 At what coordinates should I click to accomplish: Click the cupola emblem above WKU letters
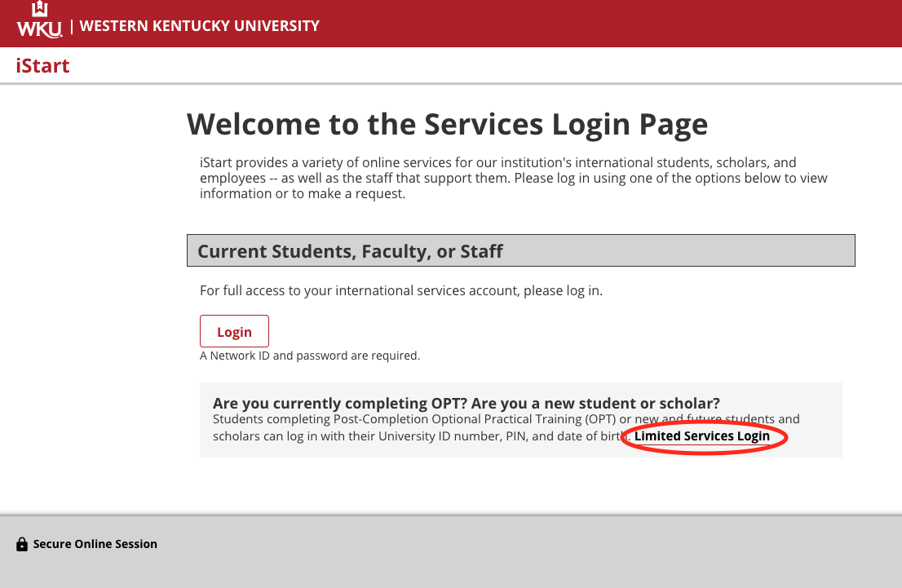(39, 10)
